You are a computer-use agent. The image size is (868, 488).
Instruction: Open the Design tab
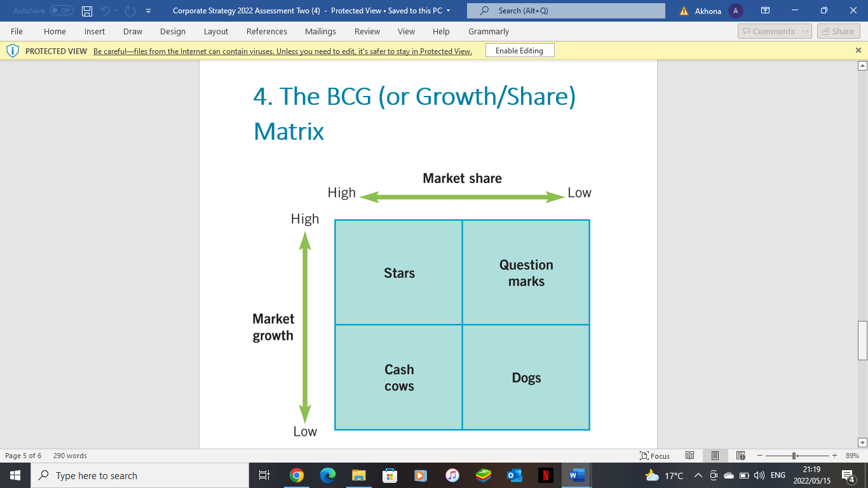[x=173, y=31]
